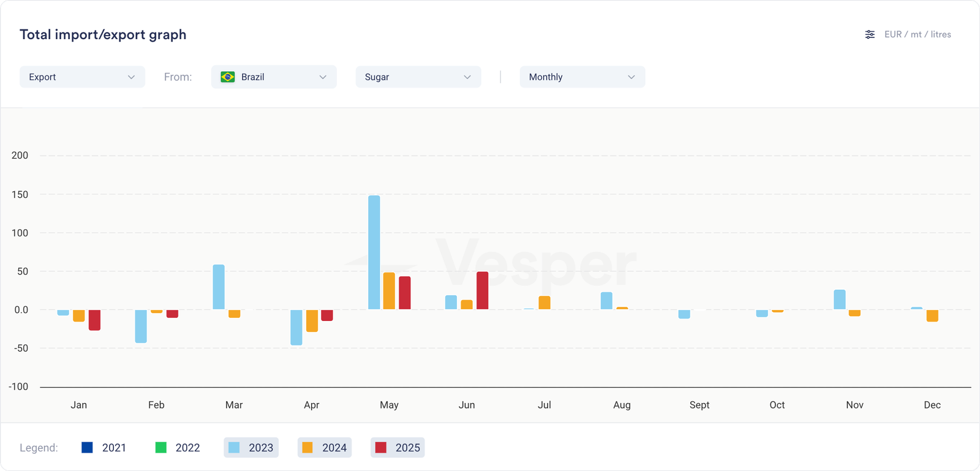Open the Sugar product dropdown
Image resolution: width=980 pixels, height=471 pixels.
(x=418, y=77)
